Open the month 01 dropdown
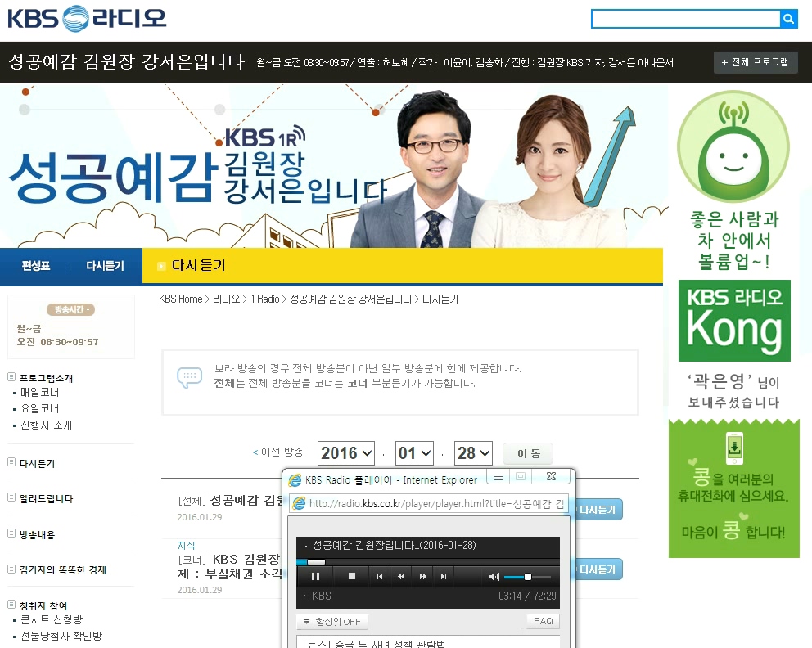 coord(414,453)
